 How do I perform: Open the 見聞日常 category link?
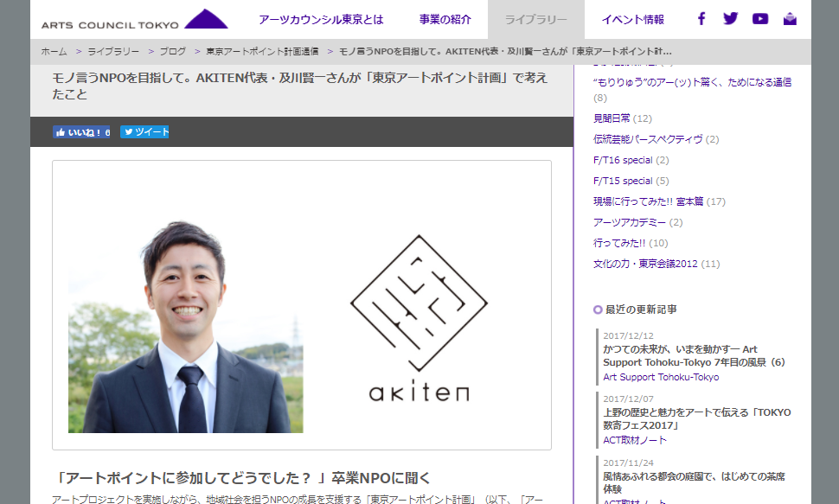click(x=612, y=118)
